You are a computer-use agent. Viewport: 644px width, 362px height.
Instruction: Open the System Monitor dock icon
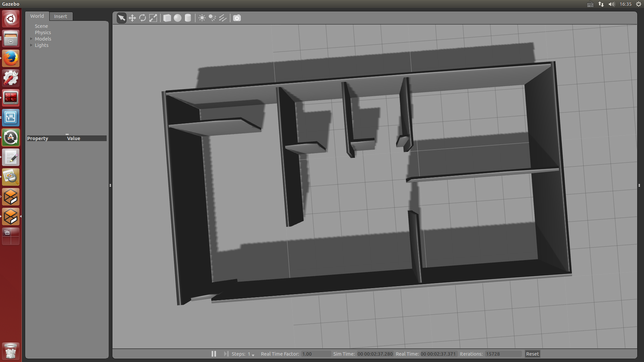[11, 117]
